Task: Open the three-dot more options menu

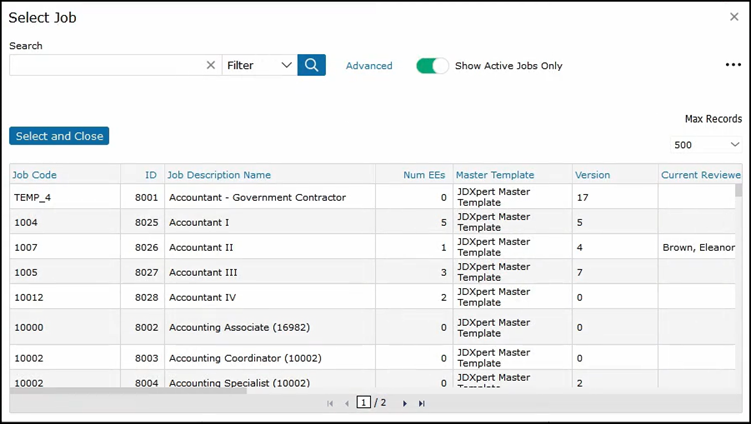Action: [733, 65]
